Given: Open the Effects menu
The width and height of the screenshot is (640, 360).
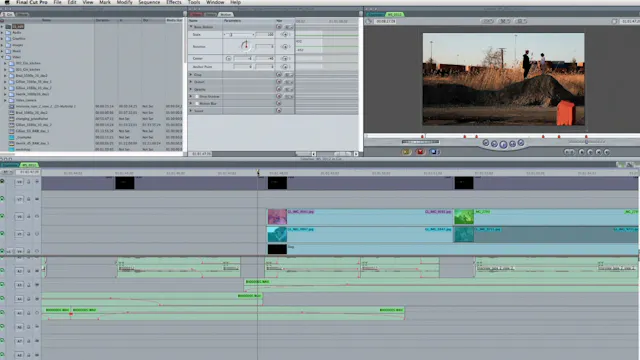Looking at the screenshot, I should [x=173, y=2].
